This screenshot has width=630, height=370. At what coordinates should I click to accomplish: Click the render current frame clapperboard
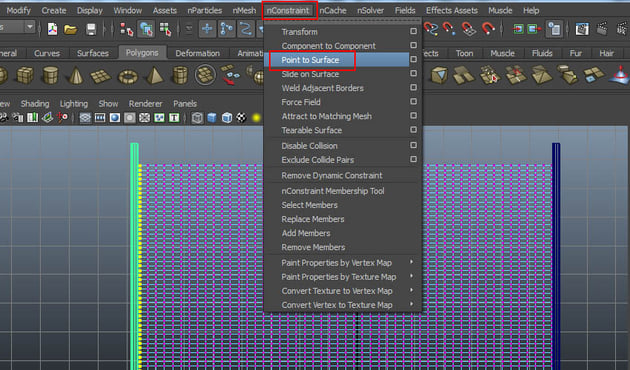602,29
